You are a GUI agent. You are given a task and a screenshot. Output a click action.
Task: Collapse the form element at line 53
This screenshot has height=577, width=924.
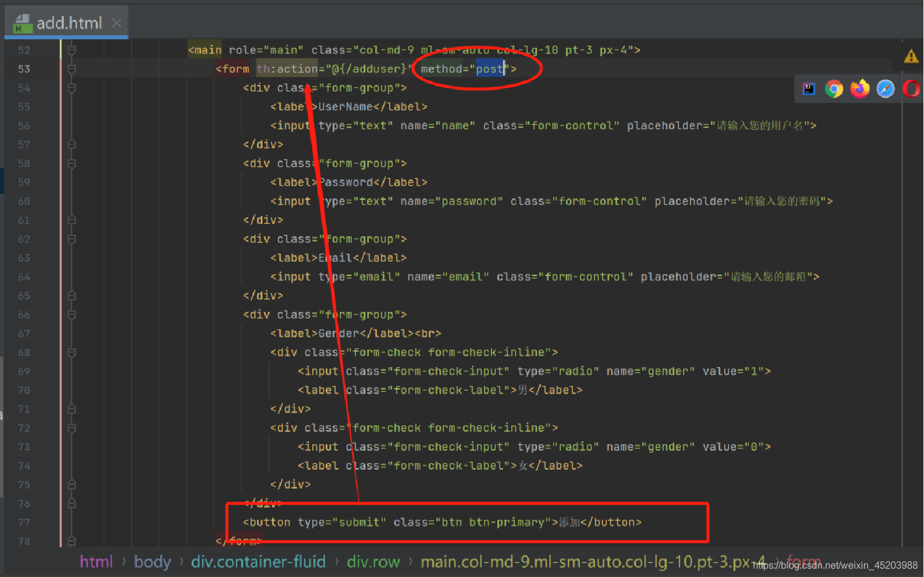pyautogui.click(x=72, y=69)
